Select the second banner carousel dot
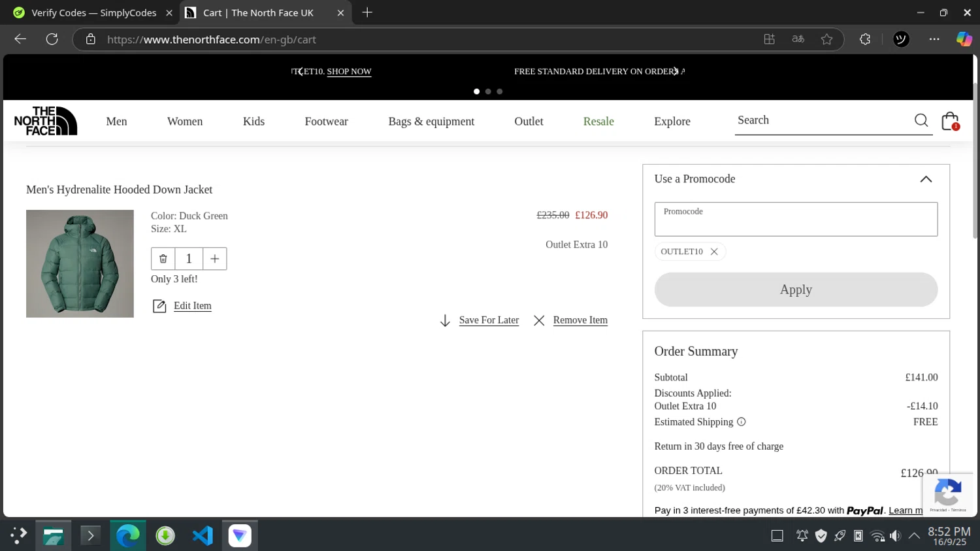The width and height of the screenshot is (980, 551). point(488,92)
